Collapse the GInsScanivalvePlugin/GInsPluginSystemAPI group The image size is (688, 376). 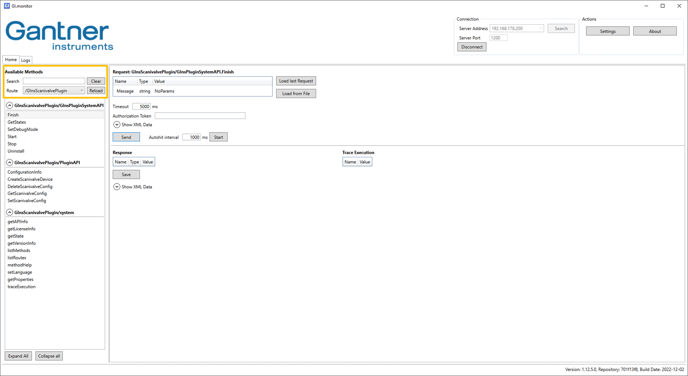[x=9, y=105]
